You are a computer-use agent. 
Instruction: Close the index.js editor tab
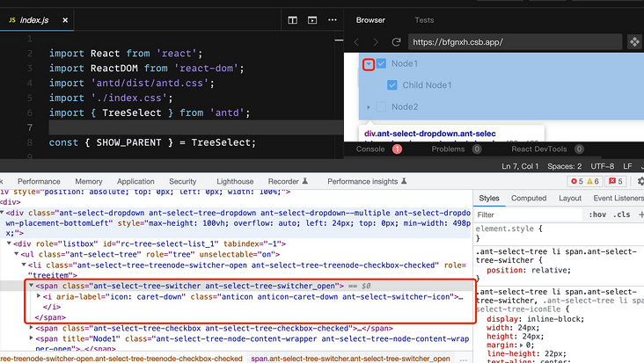coord(65,20)
